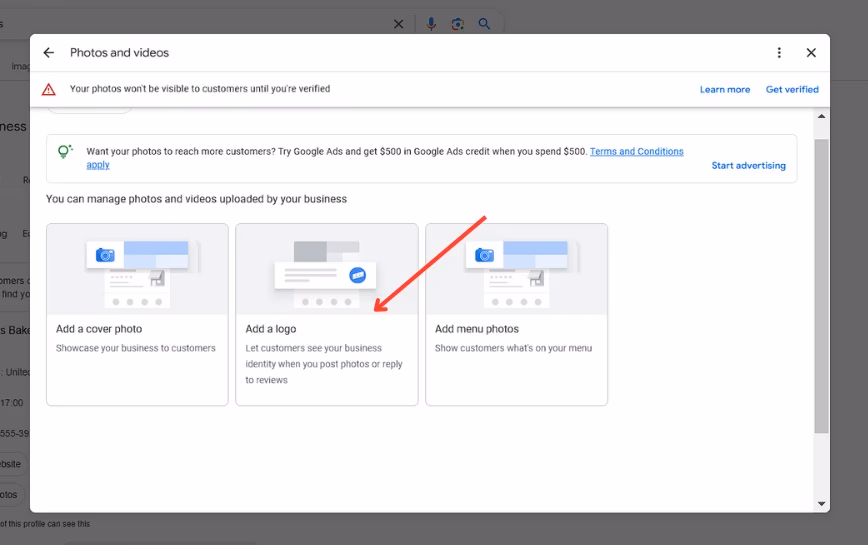868x545 pixels.
Task: Click the 'Add a cover photo' heading text
Action: tap(99, 329)
